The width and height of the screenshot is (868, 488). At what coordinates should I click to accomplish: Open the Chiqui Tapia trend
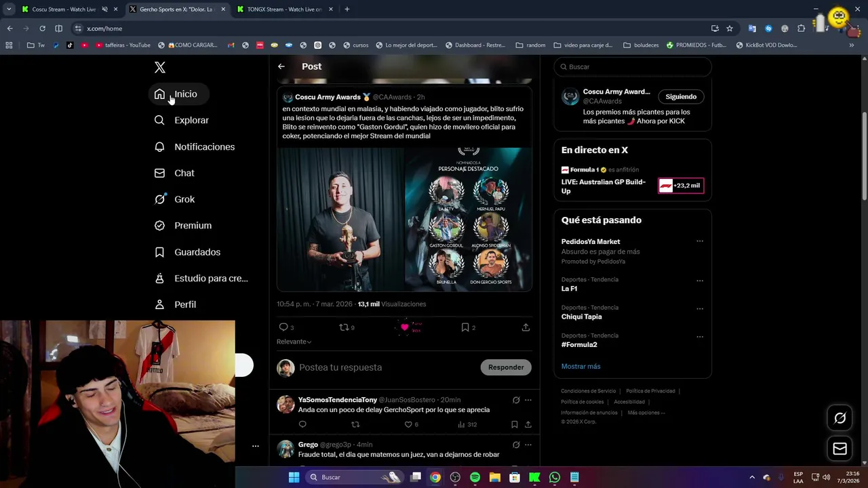581,317
